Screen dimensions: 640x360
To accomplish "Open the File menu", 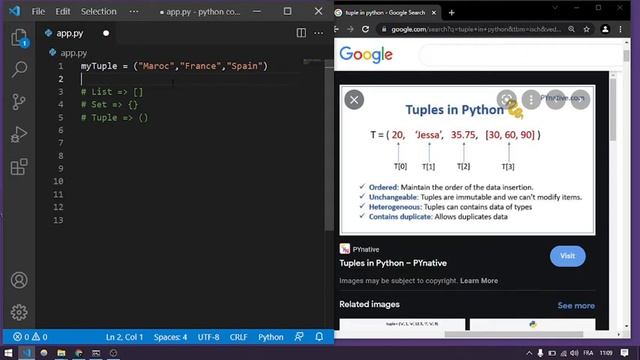I will (x=38, y=11).
